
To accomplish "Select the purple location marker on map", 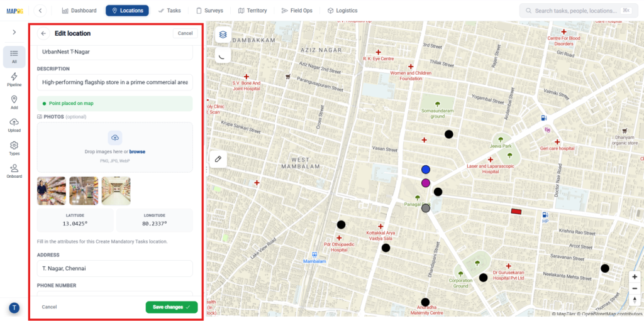I will click(x=426, y=183).
